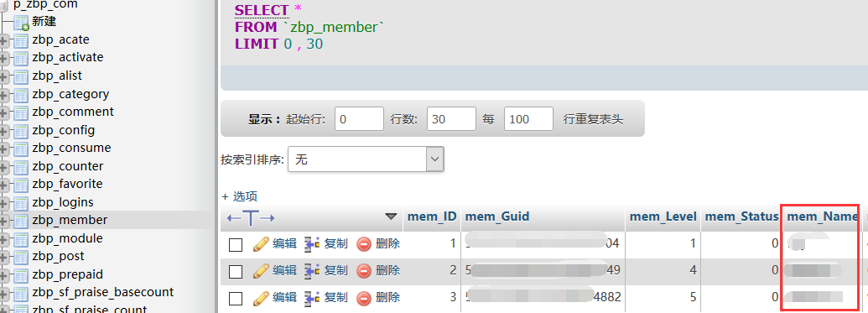Click the pencil edit icon for row 1
The image size is (868, 313).
[261, 243]
